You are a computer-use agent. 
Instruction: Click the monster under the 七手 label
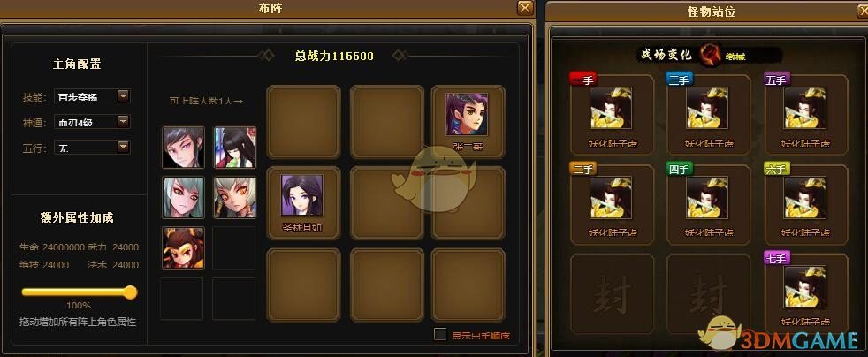point(805,286)
